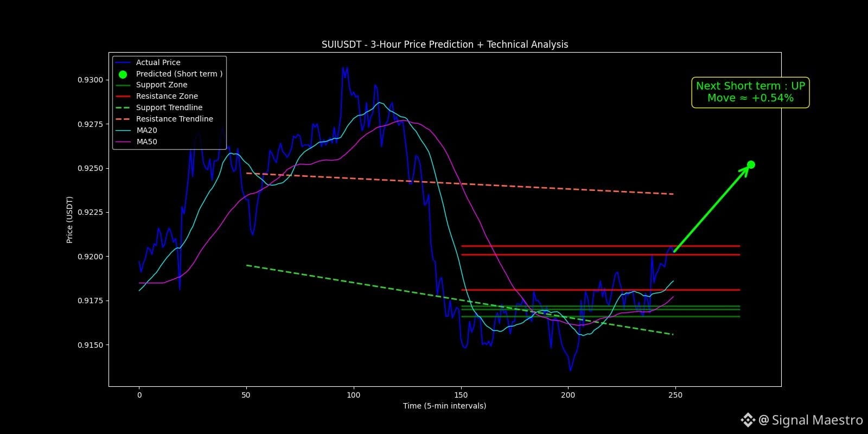Select the 0.9150 price tick label
The width and height of the screenshot is (868, 434).
(90, 345)
